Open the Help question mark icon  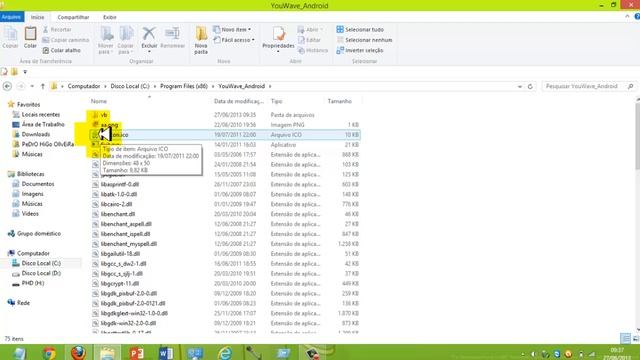tap(637, 17)
